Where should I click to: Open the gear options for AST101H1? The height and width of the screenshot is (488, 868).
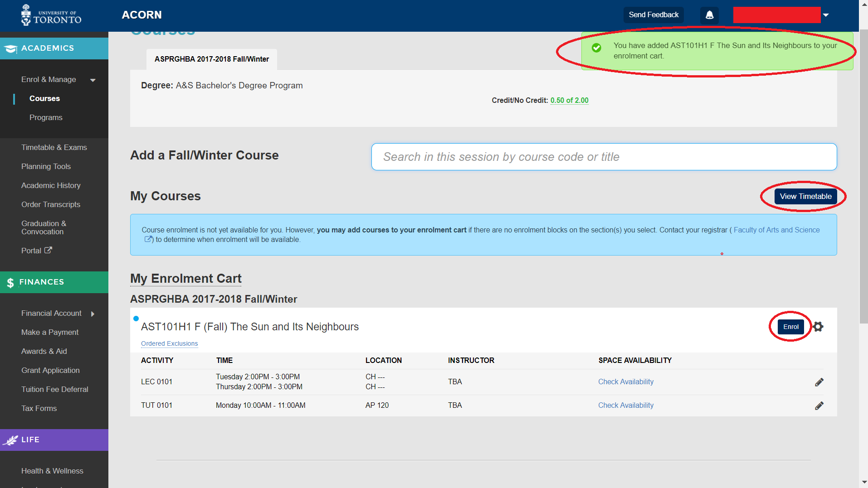tap(818, 327)
